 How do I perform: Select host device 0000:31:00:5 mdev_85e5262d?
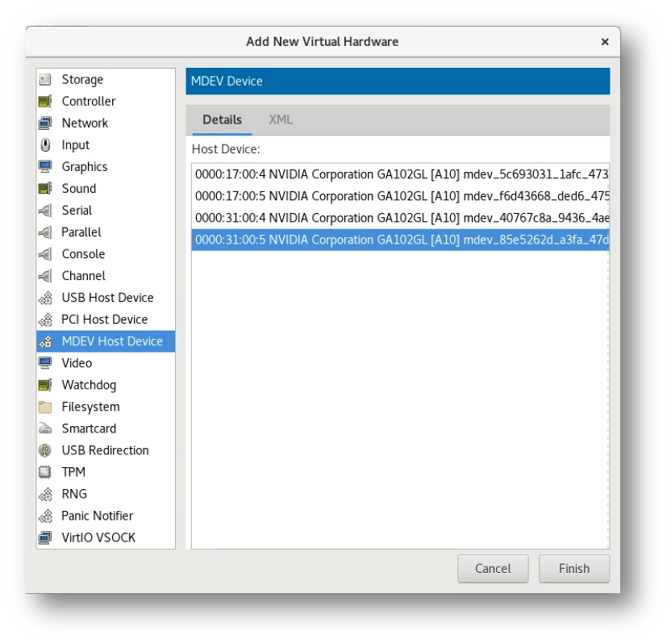[x=400, y=240]
